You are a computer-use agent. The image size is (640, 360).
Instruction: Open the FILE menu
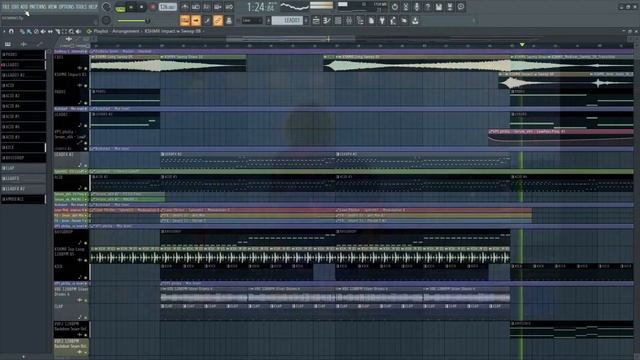(x=6, y=7)
